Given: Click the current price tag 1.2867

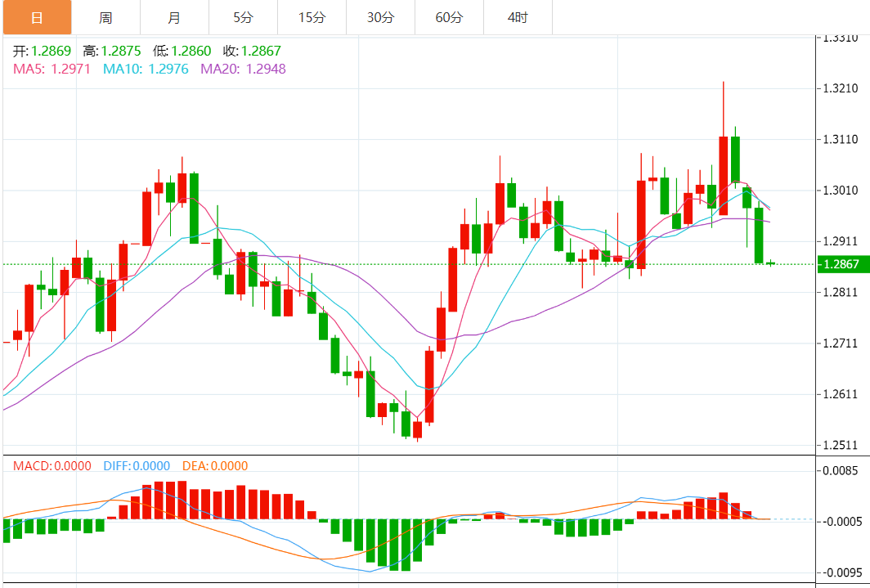Looking at the screenshot, I should coord(842,264).
